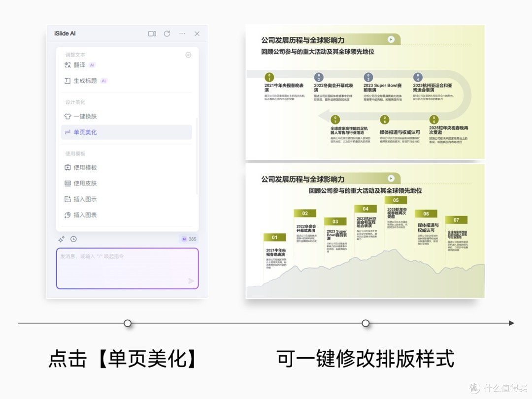Click the shirt icon beside 一键换肤

click(67, 116)
